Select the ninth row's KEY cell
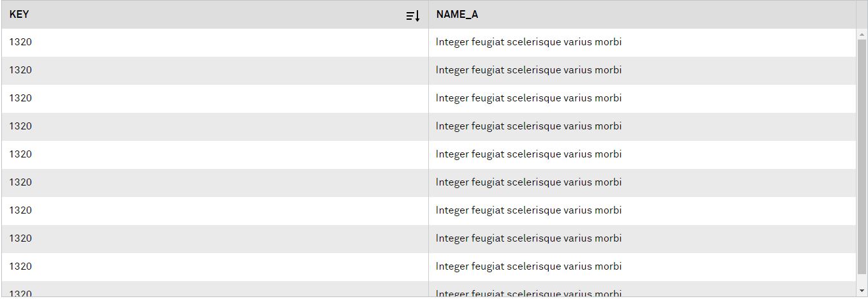 point(20,266)
